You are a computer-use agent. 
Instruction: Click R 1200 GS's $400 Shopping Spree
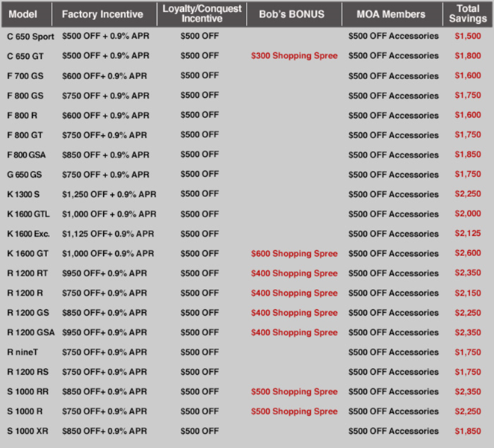[x=294, y=313]
